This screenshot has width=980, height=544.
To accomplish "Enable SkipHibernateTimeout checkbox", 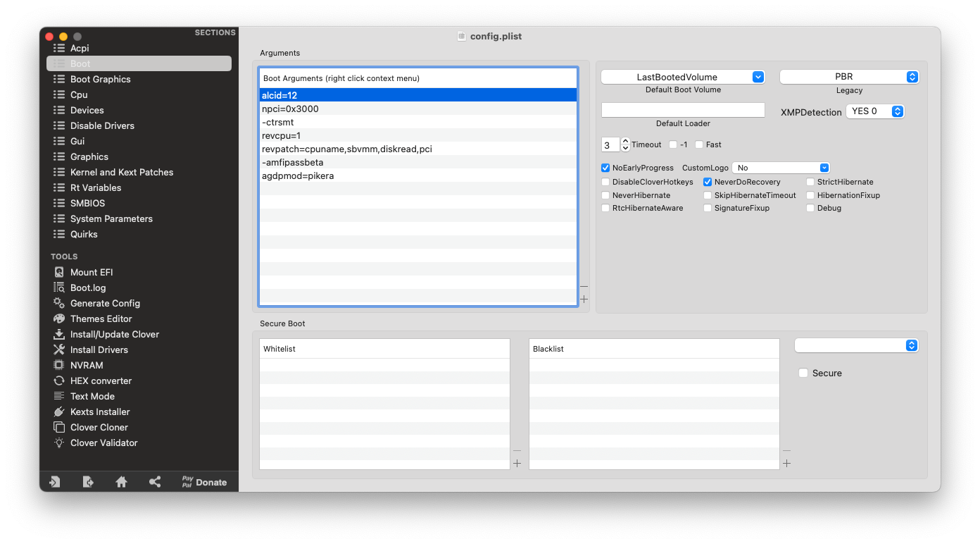I will [x=708, y=195].
